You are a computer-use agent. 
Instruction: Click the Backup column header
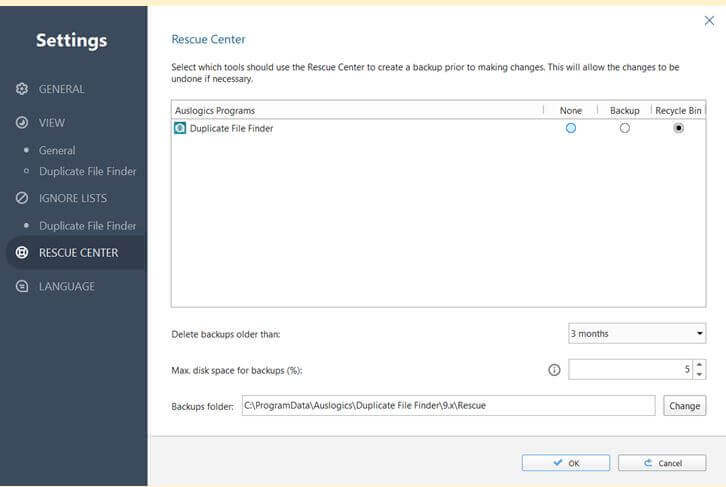click(x=625, y=110)
